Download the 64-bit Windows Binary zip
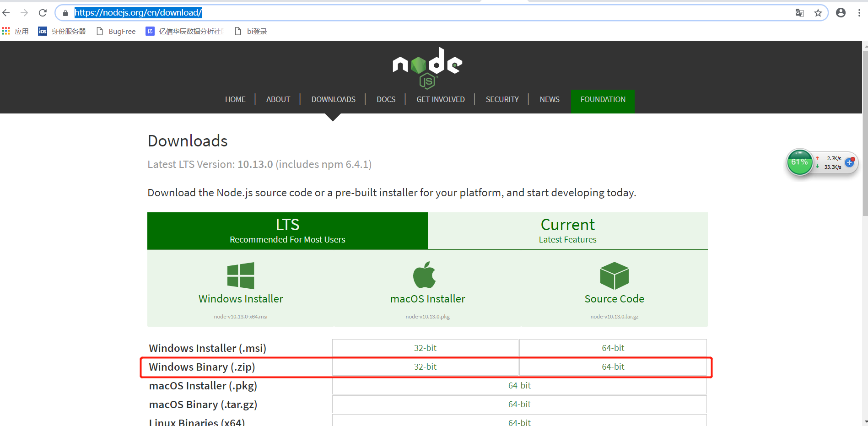This screenshot has height=426, width=868. point(613,367)
